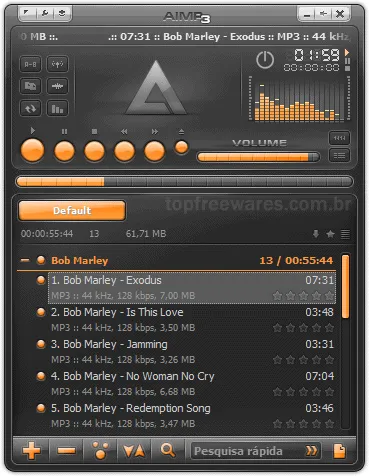This screenshot has width=369, height=476.
Task: Toggle A-B repeat section button
Action: (x=31, y=64)
